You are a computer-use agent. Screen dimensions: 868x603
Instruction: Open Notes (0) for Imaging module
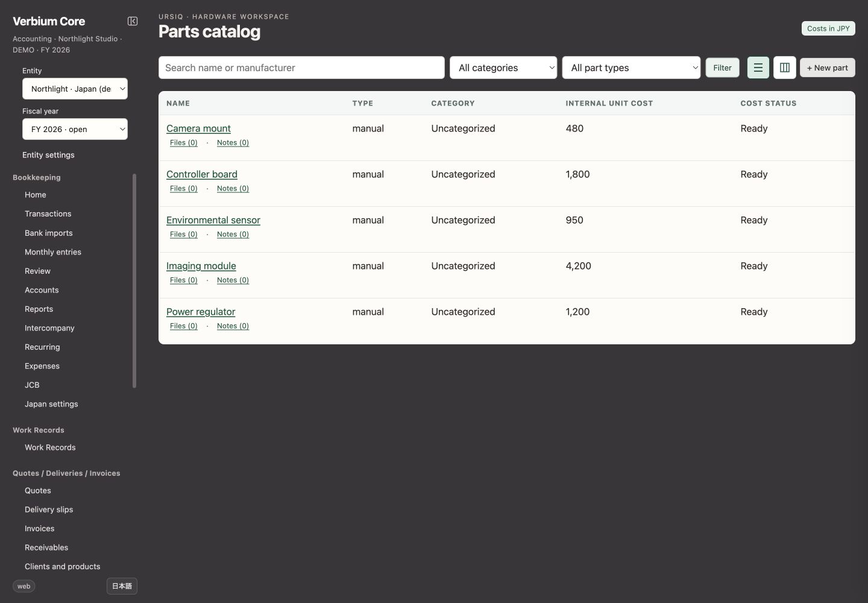[x=233, y=280]
